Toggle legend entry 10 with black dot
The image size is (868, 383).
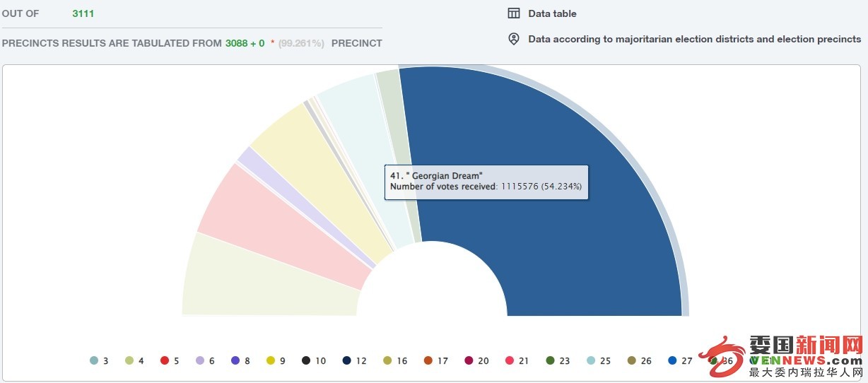click(x=314, y=360)
